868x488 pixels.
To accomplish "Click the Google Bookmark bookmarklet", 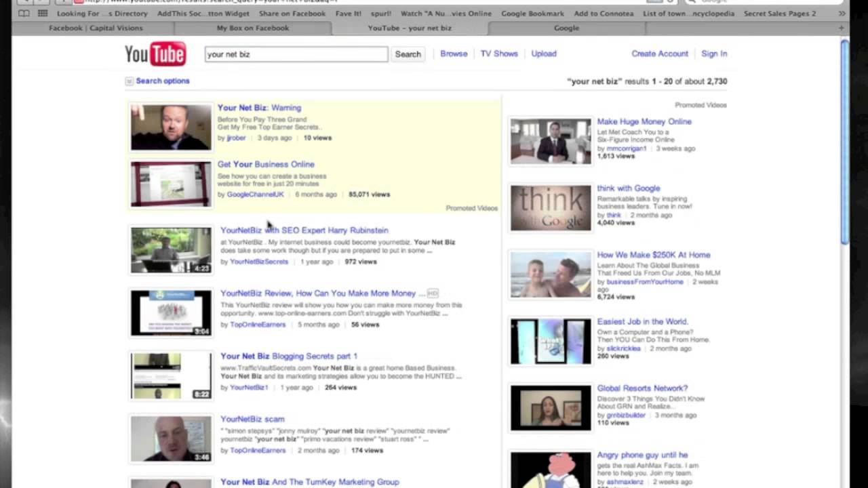I will click(532, 14).
